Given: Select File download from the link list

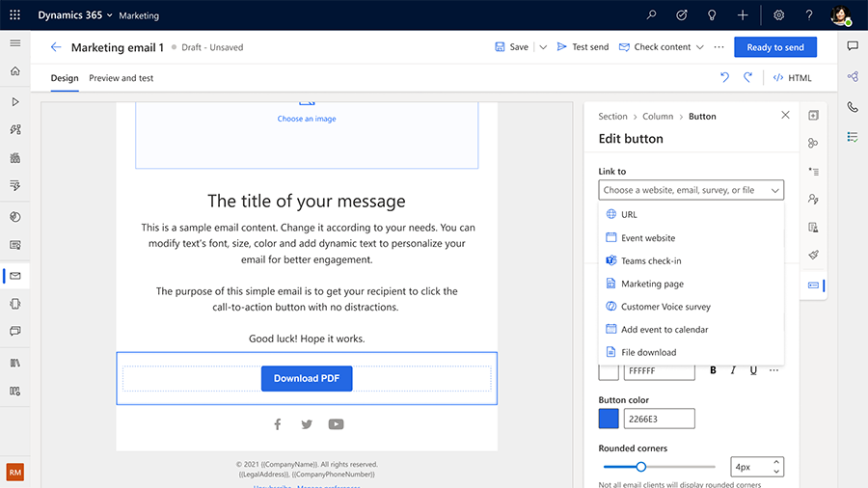Looking at the screenshot, I should point(648,353).
